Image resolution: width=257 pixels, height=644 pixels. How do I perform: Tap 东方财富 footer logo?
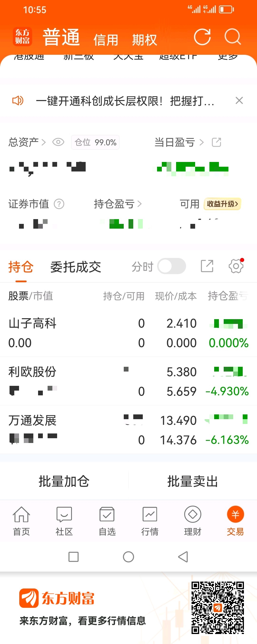coord(57,598)
